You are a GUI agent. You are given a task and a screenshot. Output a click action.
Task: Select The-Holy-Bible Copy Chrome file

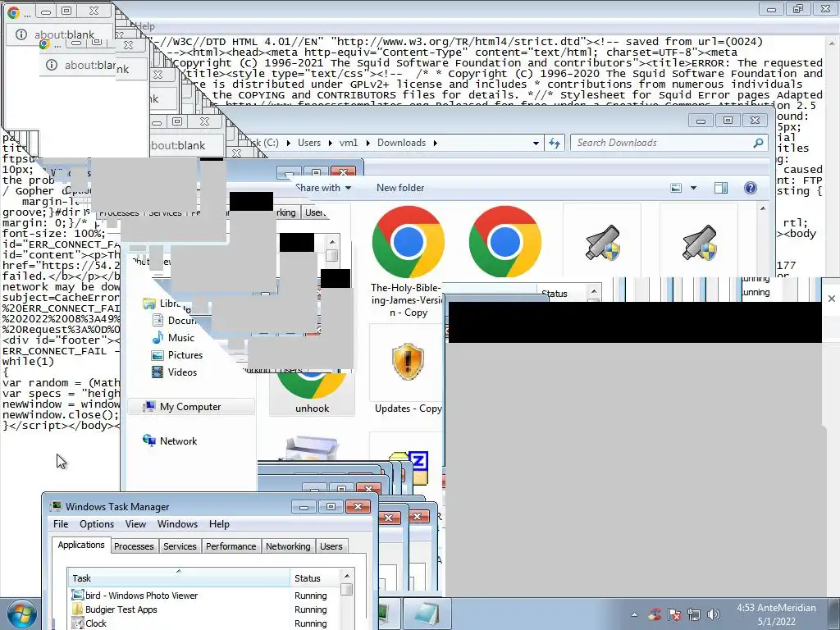[x=408, y=262]
